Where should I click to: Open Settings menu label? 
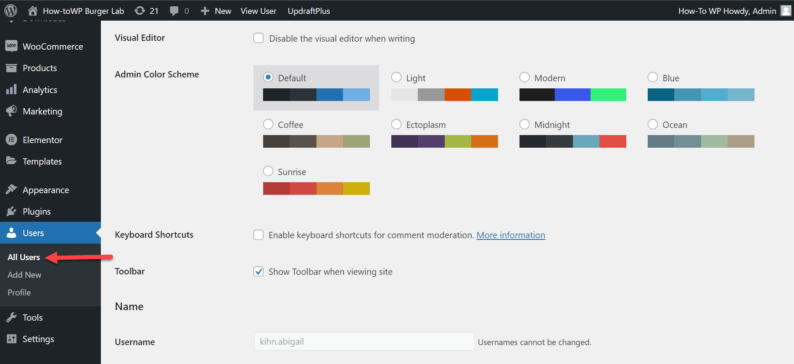38,339
